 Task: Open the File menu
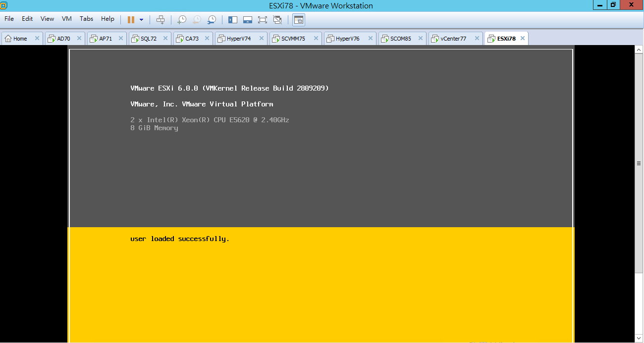click(x=9, y=19)
